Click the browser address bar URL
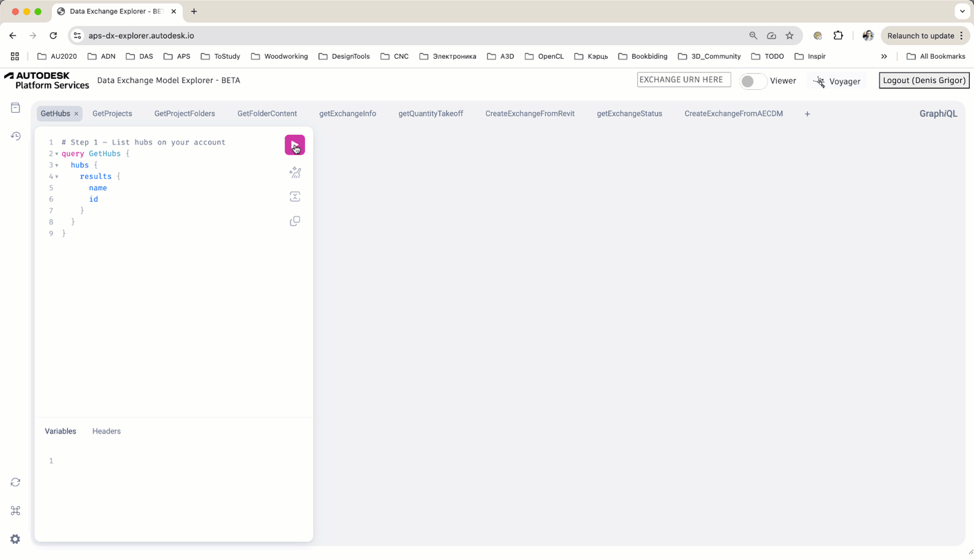The image size is (974, 560). [141, 36]
